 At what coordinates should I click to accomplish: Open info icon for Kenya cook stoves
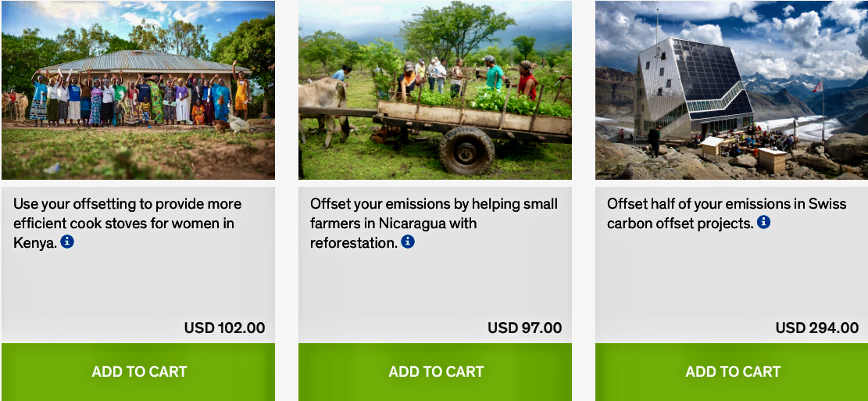point(67,242)
